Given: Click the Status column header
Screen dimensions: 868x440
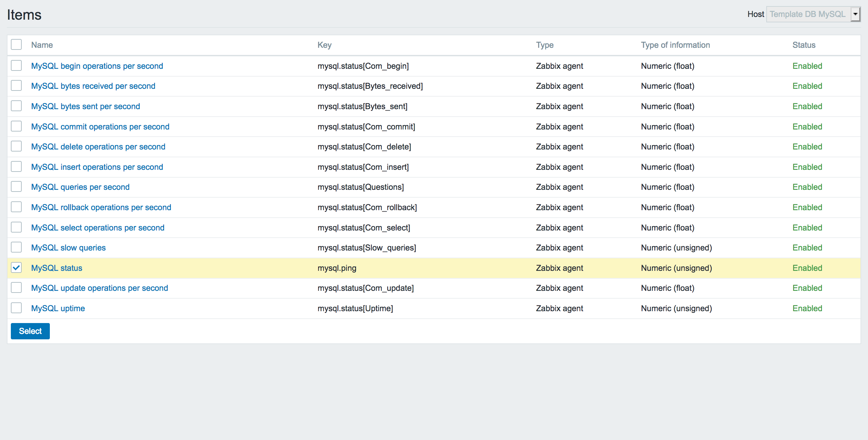Looking at the screenshot, I should pyautogui.click(x=804, y=45).
